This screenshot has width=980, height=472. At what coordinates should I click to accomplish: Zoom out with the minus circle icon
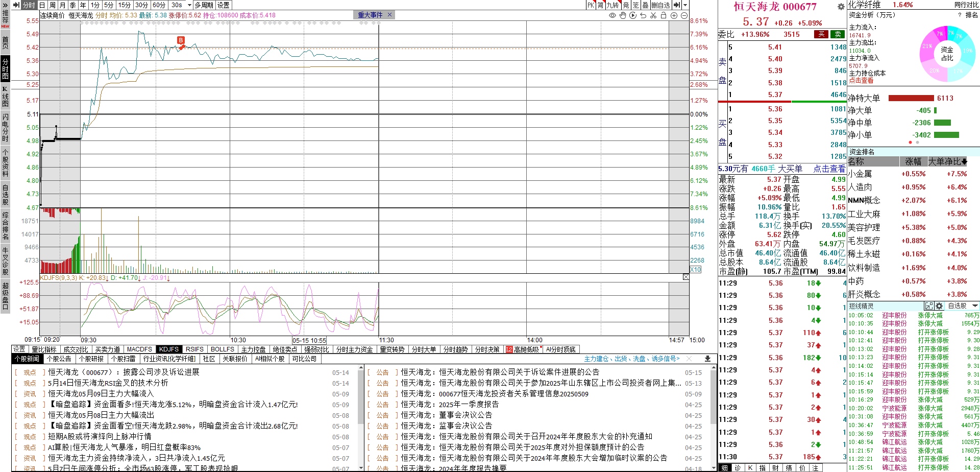click(684, 15)
